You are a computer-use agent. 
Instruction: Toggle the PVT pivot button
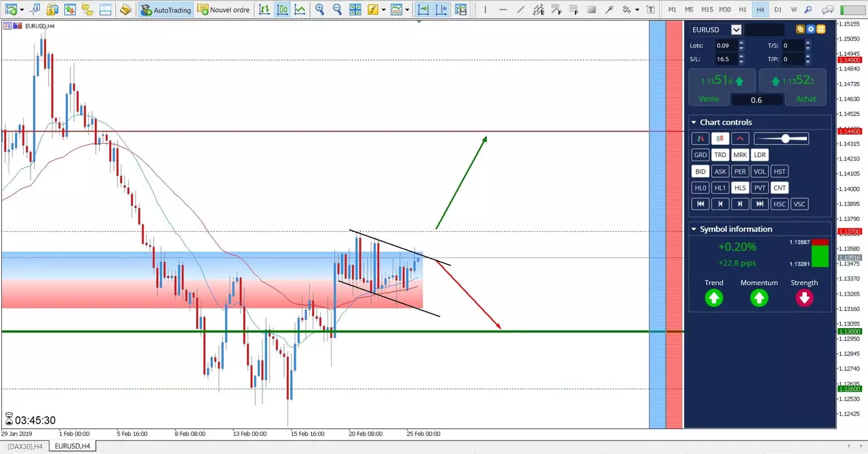pyautogui.click(x=760, y=188)
